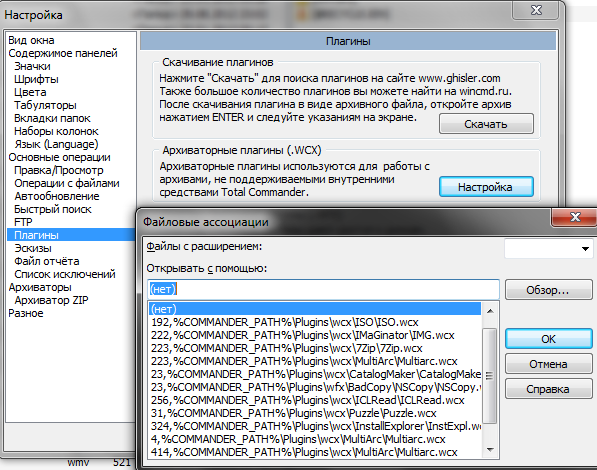The width and height of the screenshot is (597, 470).
Task: Open Список исключений settings page
Action: 65,274
